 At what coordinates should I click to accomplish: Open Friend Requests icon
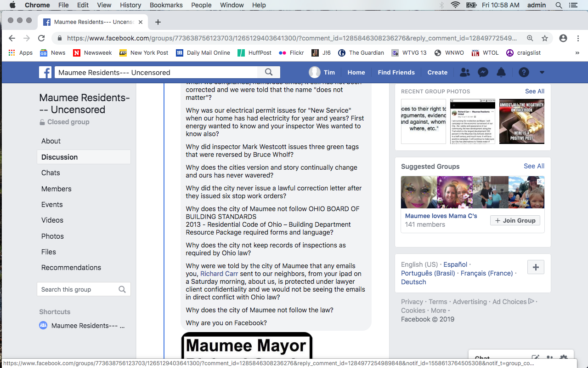point(464,72)
